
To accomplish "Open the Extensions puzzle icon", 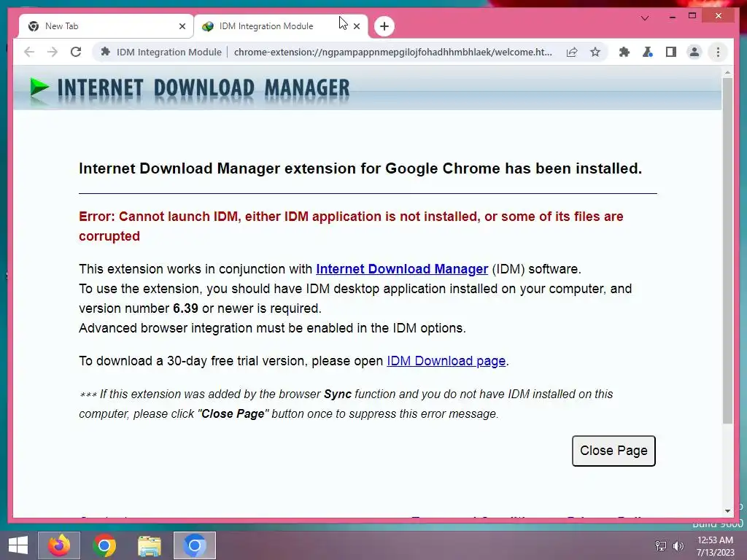I will click(624, 52).
